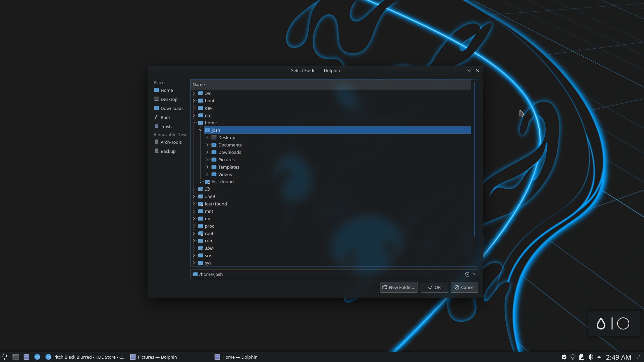Viewport: 644px width, 362px height.
Task: Clear the folder path field text
Action: click(467, 274)
